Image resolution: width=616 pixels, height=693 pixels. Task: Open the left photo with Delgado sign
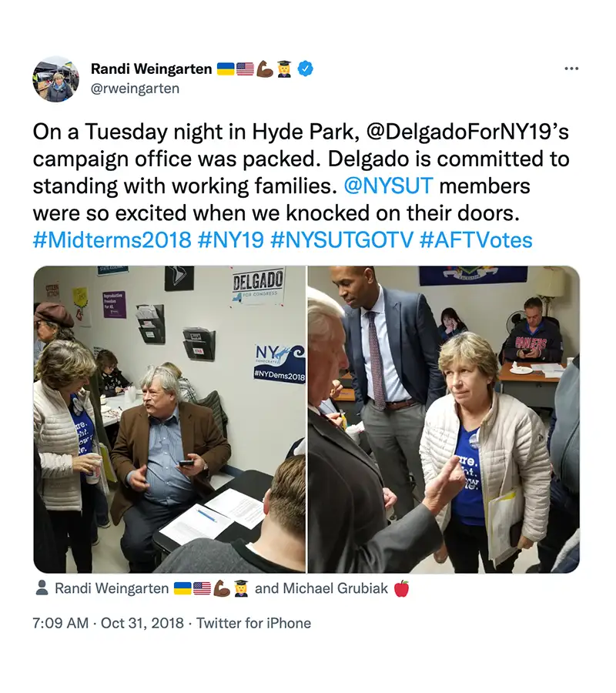click(169, 419)
